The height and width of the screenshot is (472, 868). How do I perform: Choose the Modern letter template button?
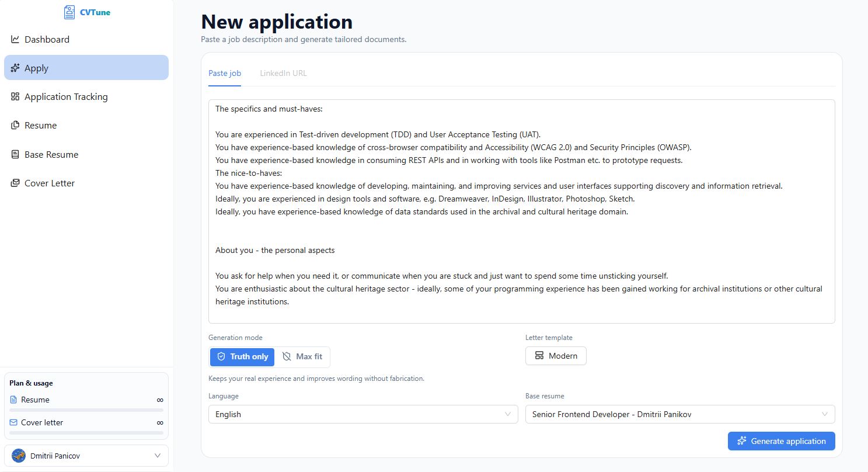(x=556, y=356)
